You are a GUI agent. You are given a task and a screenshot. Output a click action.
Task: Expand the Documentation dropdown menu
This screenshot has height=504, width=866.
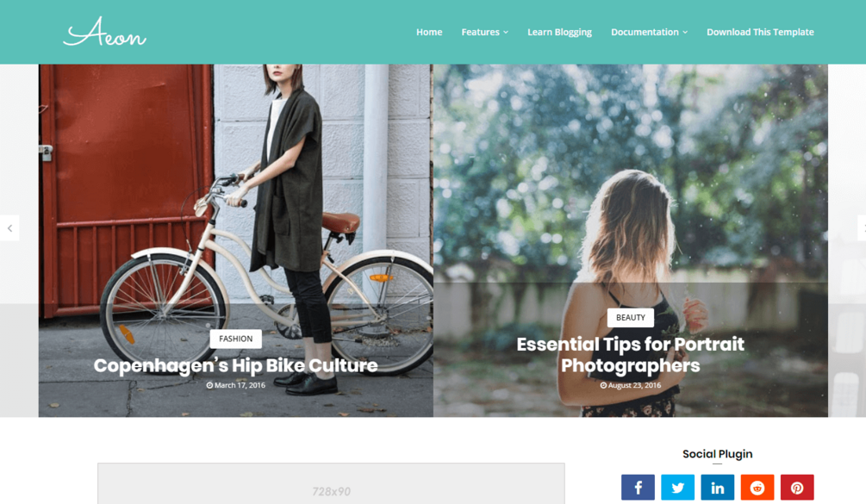(x=649, y=32)
